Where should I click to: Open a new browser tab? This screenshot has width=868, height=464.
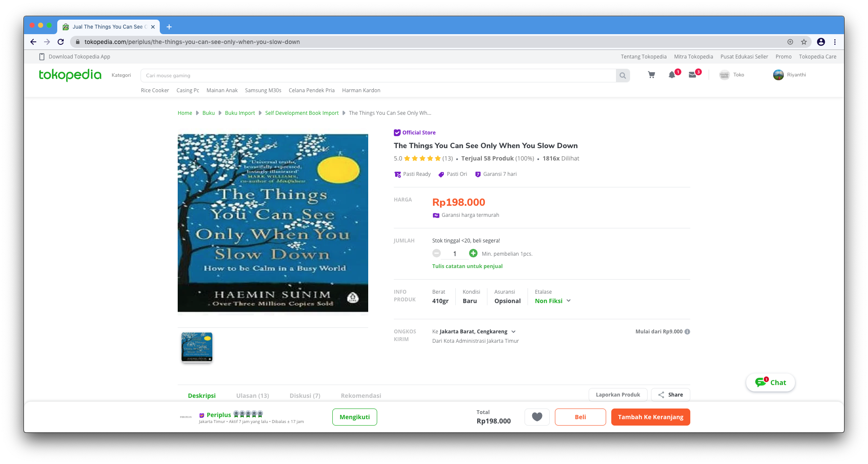(x=169, y=27)
